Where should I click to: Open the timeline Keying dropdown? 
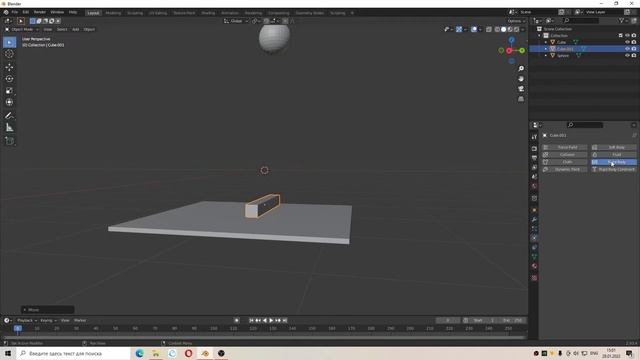point(49,320)
